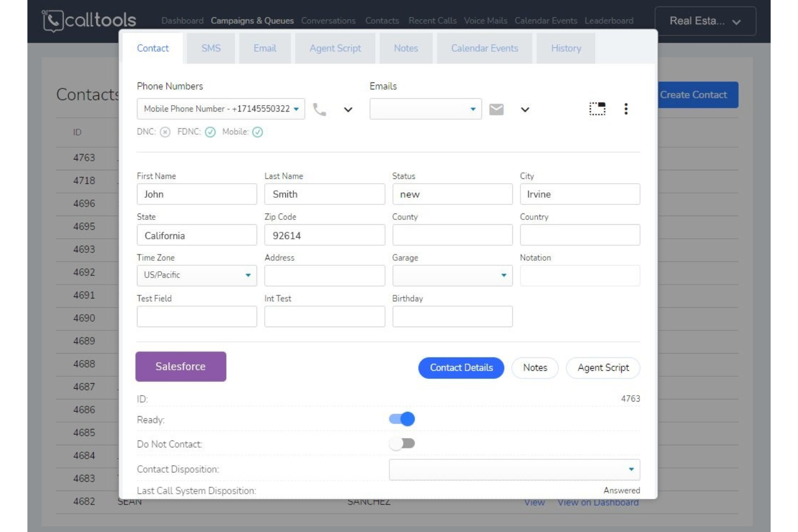
Task: Switch to the SMS tab
Action: point(211,48)
